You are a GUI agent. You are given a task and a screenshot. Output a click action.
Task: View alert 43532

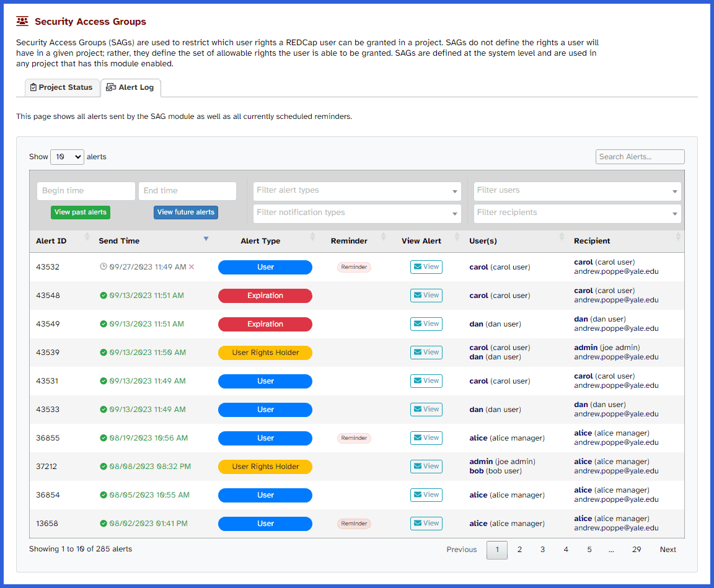(426, 266)
